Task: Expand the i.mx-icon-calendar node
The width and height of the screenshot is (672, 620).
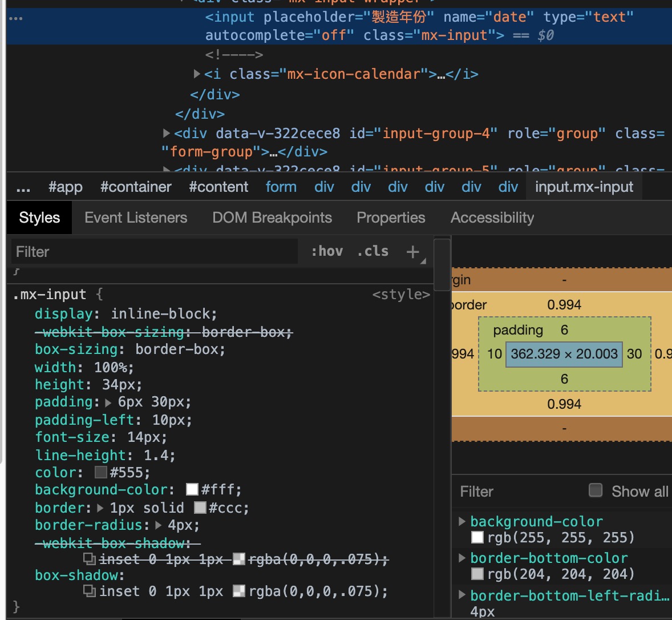Action: click(196, 74)
